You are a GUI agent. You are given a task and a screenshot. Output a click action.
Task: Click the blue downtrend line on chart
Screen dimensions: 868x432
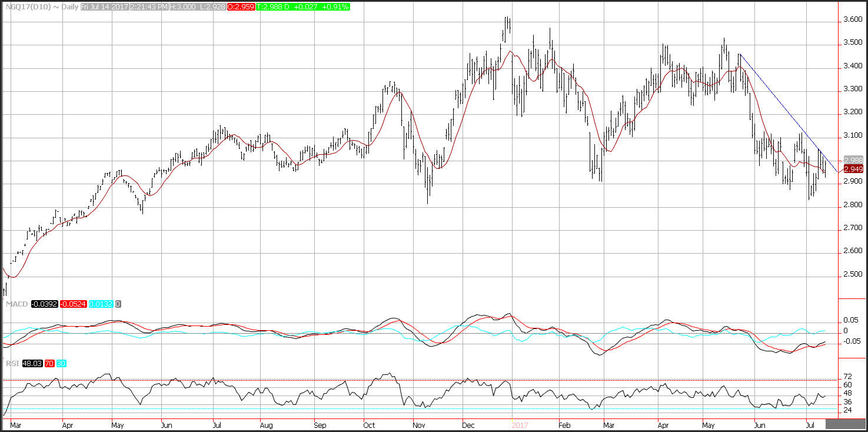tap(783, 99)
